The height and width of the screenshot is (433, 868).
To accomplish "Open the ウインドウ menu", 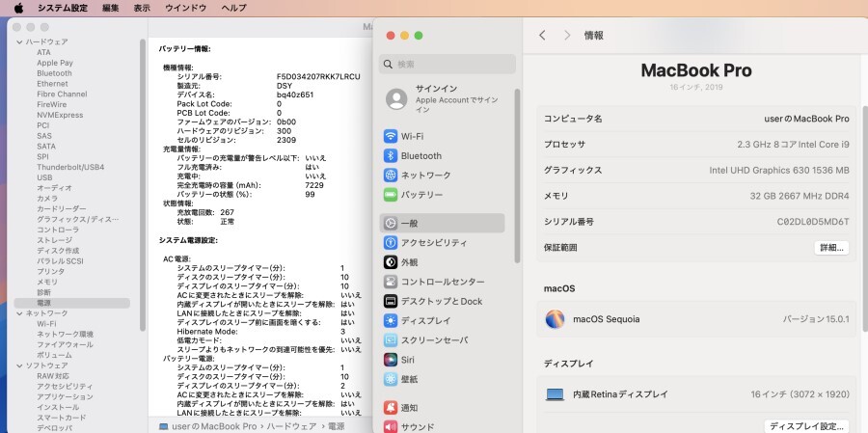I will tap(185, 8).
